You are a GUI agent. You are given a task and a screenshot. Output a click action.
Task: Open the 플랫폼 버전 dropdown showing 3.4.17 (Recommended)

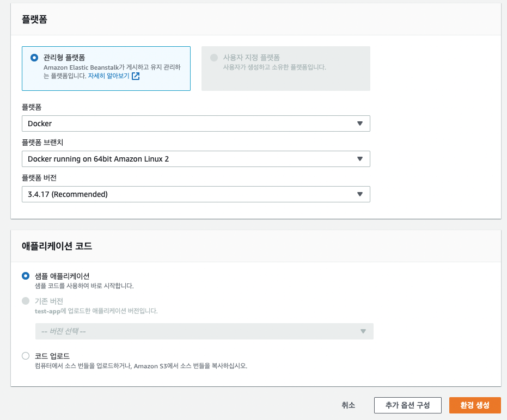tap(196, 194)
